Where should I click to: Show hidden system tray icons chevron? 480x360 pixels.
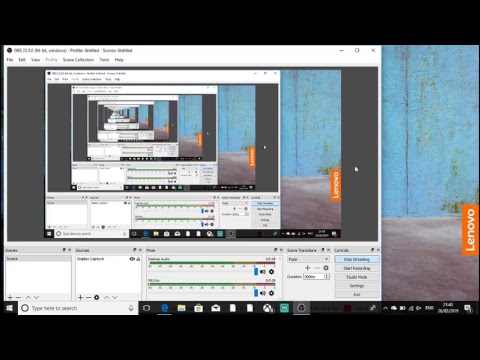point(385,308)
